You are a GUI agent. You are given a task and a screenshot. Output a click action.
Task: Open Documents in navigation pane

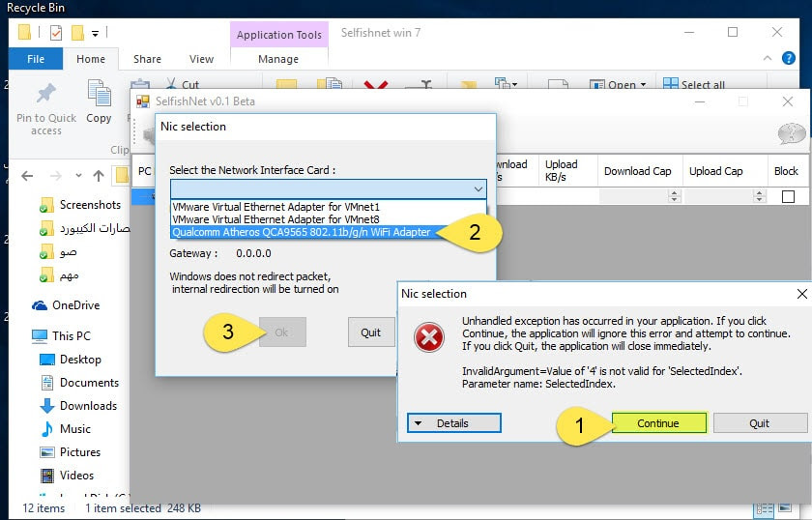79,383
